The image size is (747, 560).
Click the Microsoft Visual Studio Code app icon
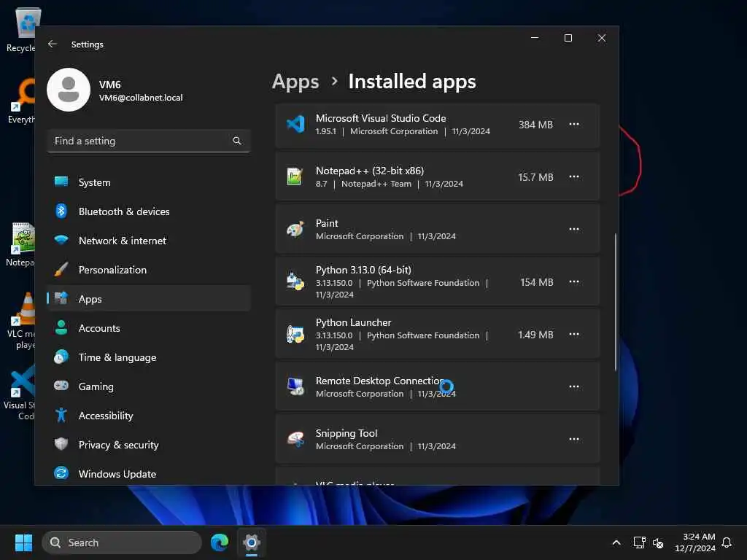click(295, 124)
